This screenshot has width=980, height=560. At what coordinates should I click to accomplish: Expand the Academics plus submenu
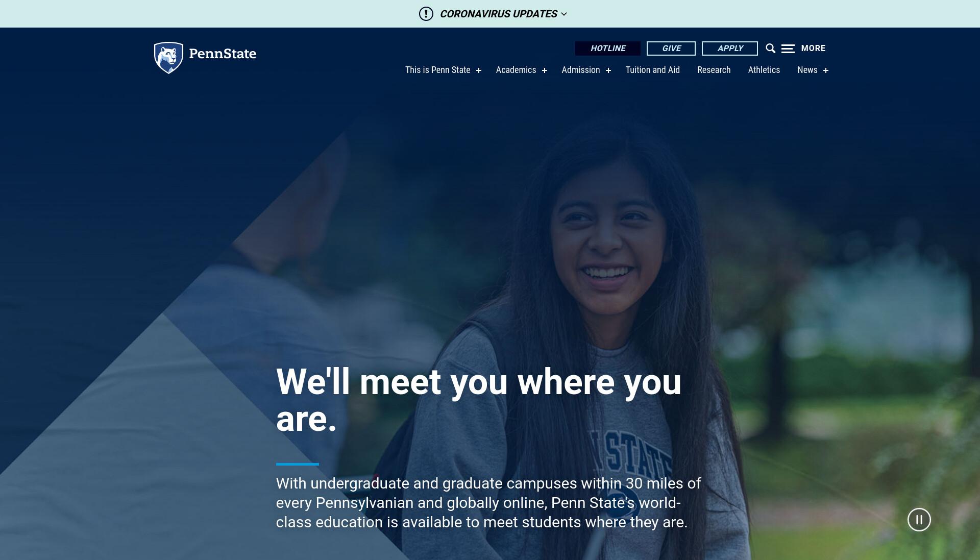(x=545, y=70)
